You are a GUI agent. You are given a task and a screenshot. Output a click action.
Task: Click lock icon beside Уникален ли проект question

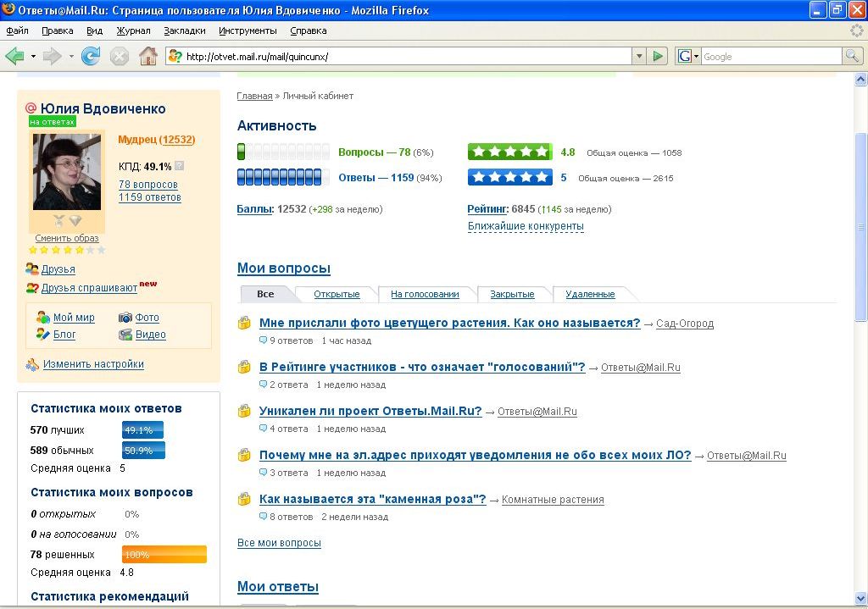click(x=244, y=411)
